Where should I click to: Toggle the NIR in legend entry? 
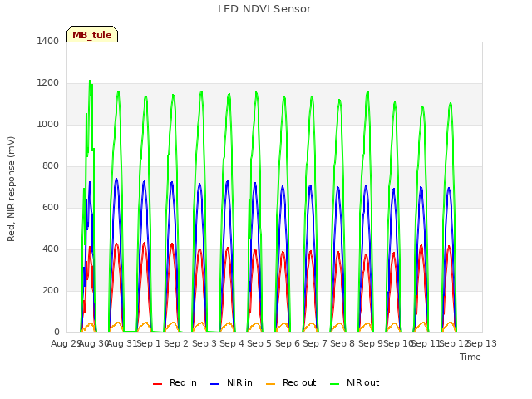[231, 382]
